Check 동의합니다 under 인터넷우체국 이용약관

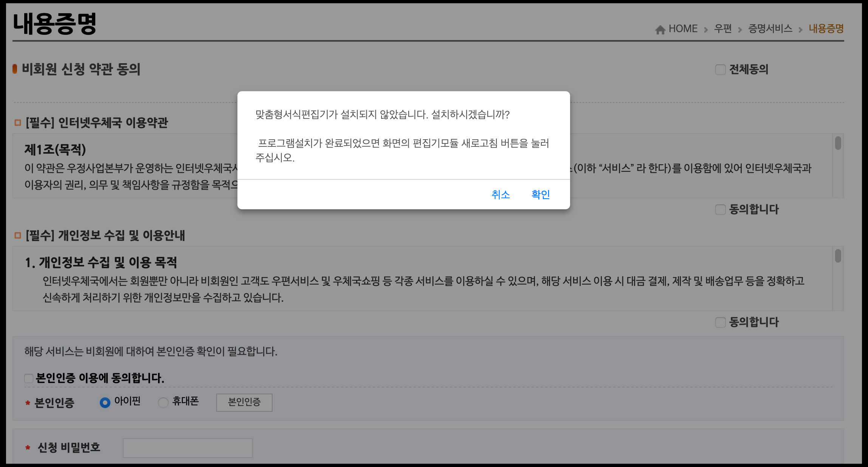[x=720, y=210]
